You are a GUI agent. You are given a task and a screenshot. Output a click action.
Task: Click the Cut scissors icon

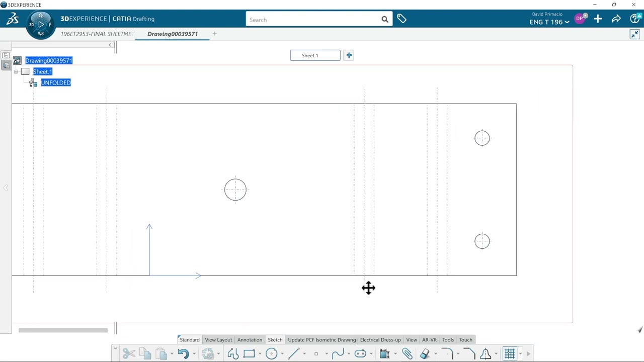(129, 354)
